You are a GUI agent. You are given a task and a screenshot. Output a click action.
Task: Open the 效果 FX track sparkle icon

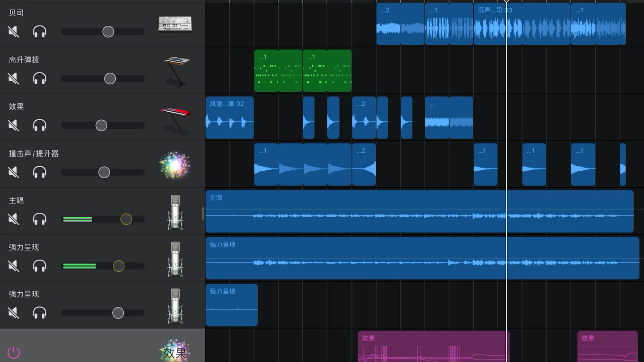pyautogui.click(x=175, y=351)
